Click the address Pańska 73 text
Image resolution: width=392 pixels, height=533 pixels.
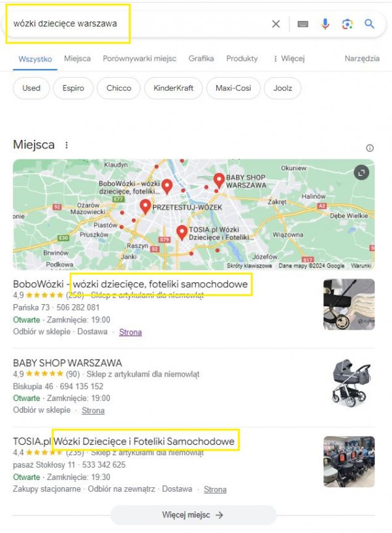click(x=31, y=307)
